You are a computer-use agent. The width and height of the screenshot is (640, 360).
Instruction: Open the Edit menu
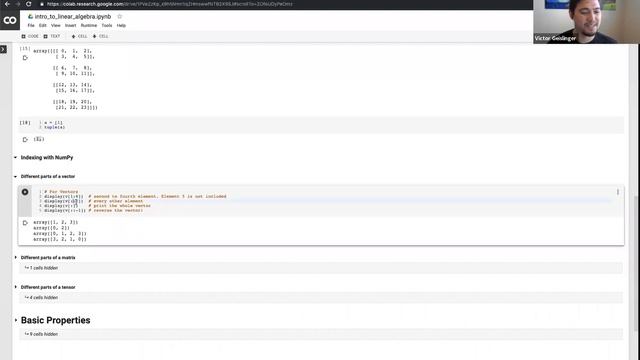pos(42,25)
